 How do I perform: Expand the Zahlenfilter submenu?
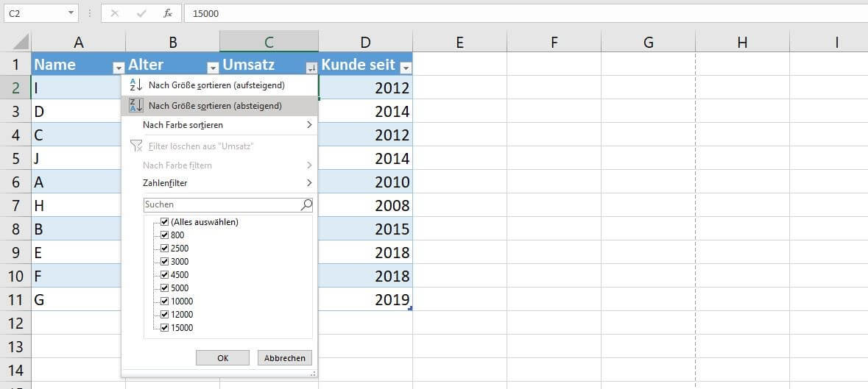coord(309,182)
